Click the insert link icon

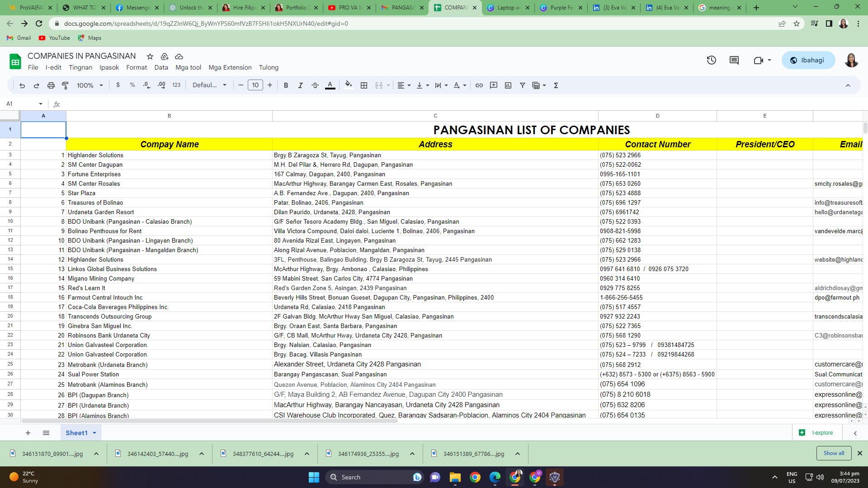click(x=479, y=85)
